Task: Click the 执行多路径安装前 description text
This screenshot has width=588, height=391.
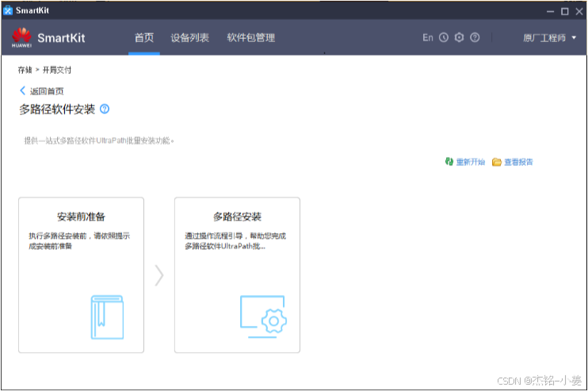Action: tap(79, 241)
